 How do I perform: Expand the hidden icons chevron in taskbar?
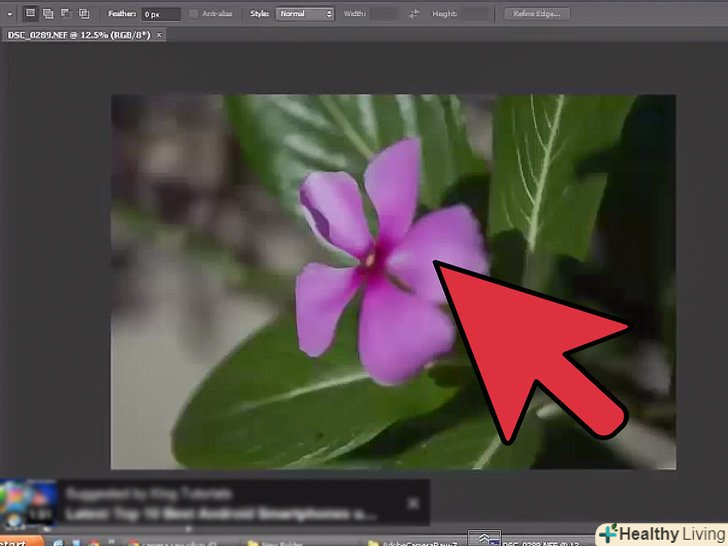(484, 538)
